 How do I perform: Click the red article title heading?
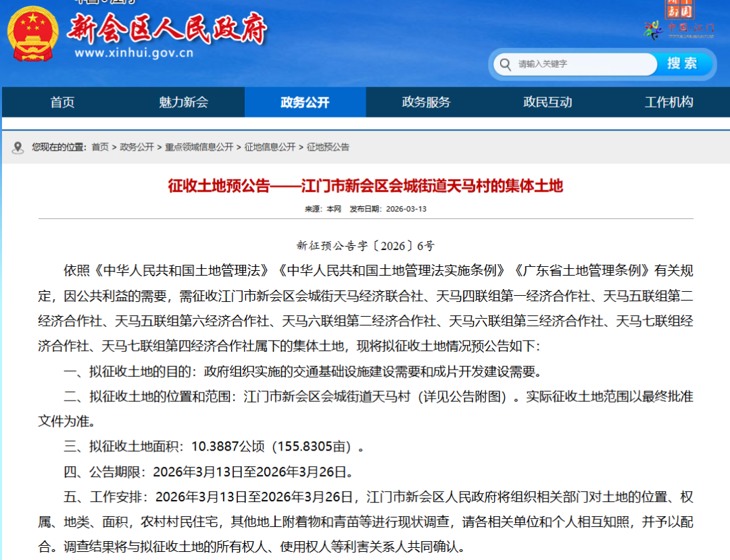point(365,186)
